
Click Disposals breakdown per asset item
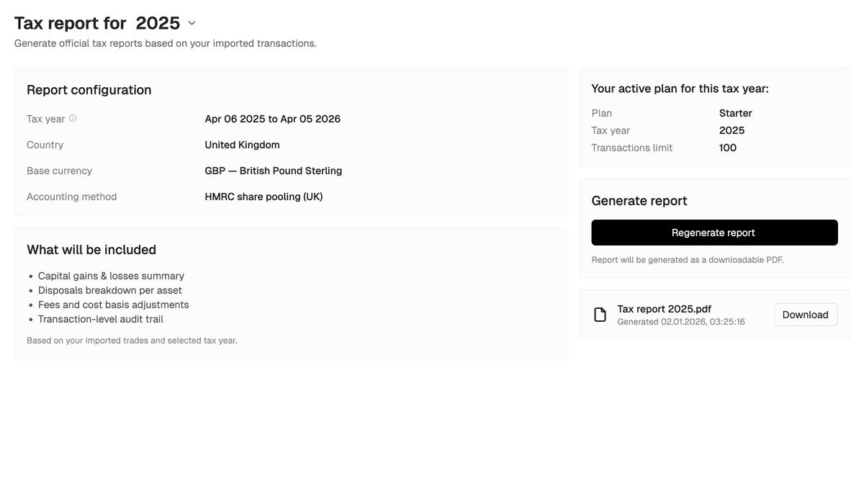coord(110,290)
